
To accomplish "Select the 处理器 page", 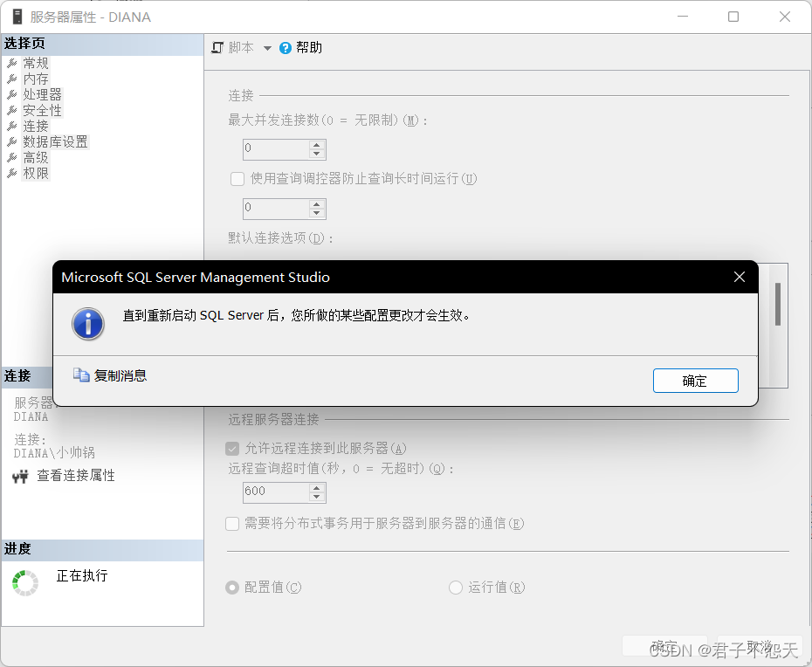I will pyautogui.click(x=43, y=94).
